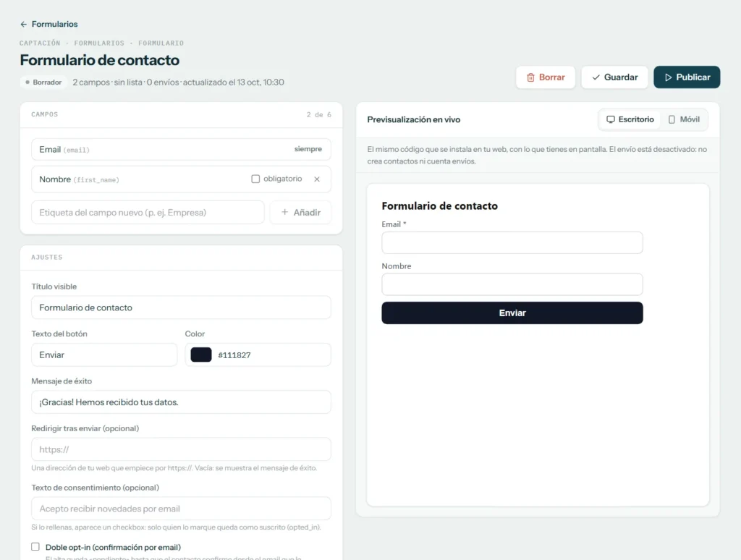Switch preview to Escritorio tab

tap(630, 119)
